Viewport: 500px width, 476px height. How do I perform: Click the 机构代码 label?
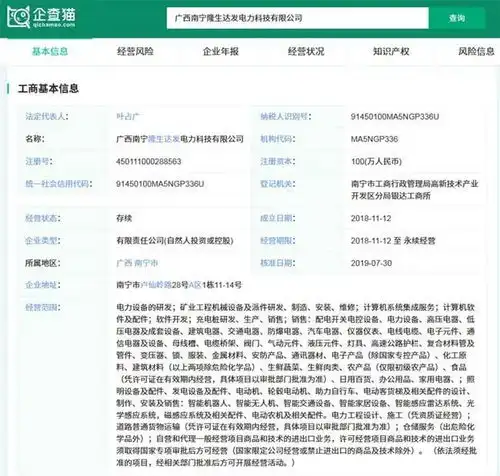pos(278,139)
